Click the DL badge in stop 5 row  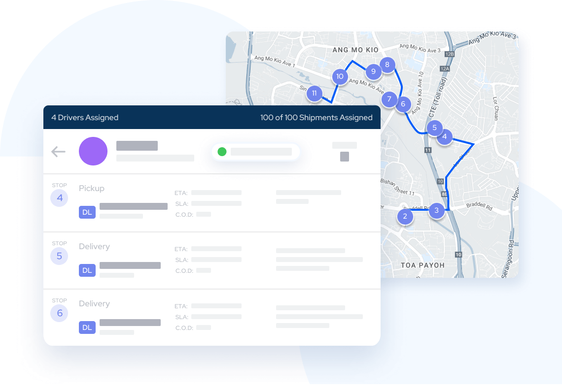[x=87, y=270]
